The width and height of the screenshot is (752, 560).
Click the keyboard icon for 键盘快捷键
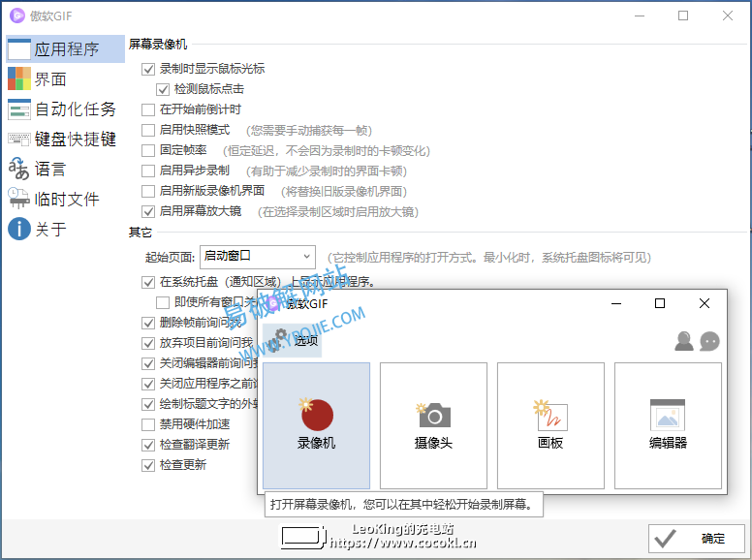[19, 140]
